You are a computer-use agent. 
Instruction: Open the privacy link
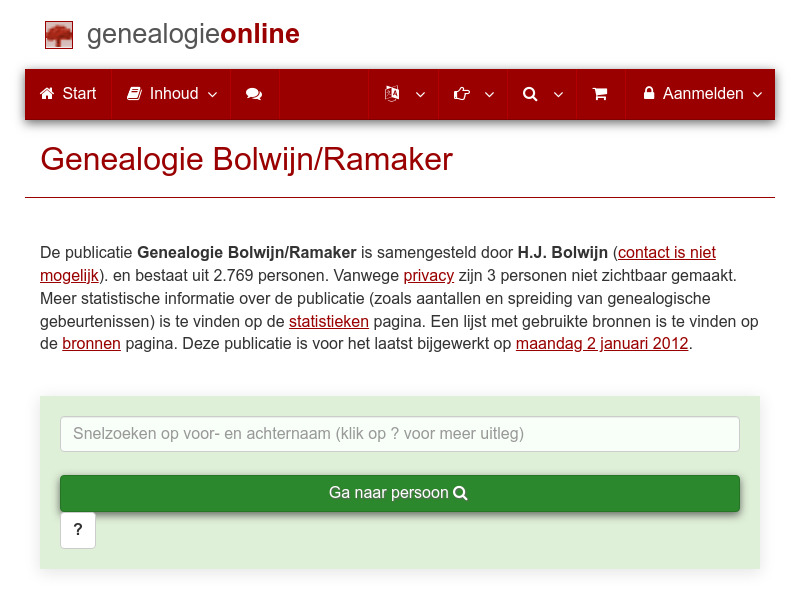tap(429, 275)
